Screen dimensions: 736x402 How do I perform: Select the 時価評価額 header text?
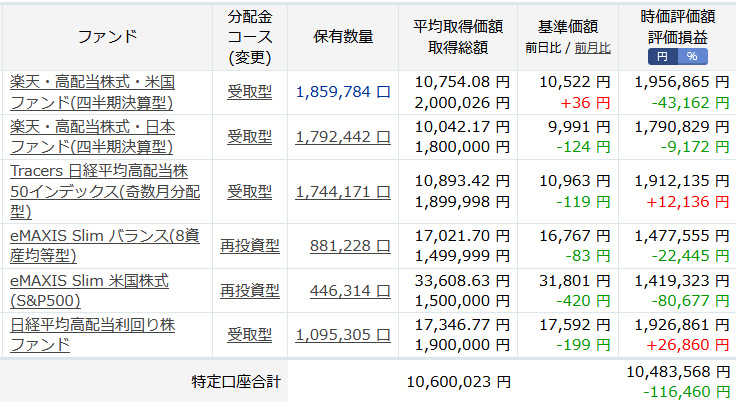[678, 17]
